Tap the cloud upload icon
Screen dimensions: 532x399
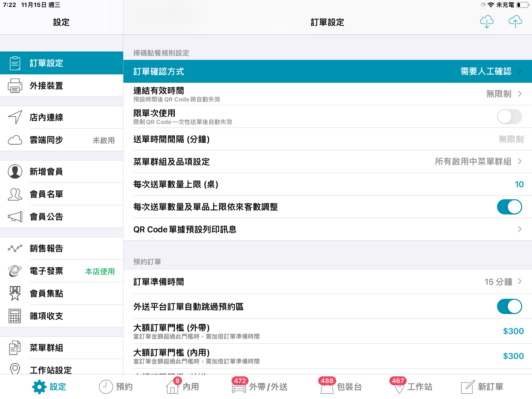coord(515,22)
